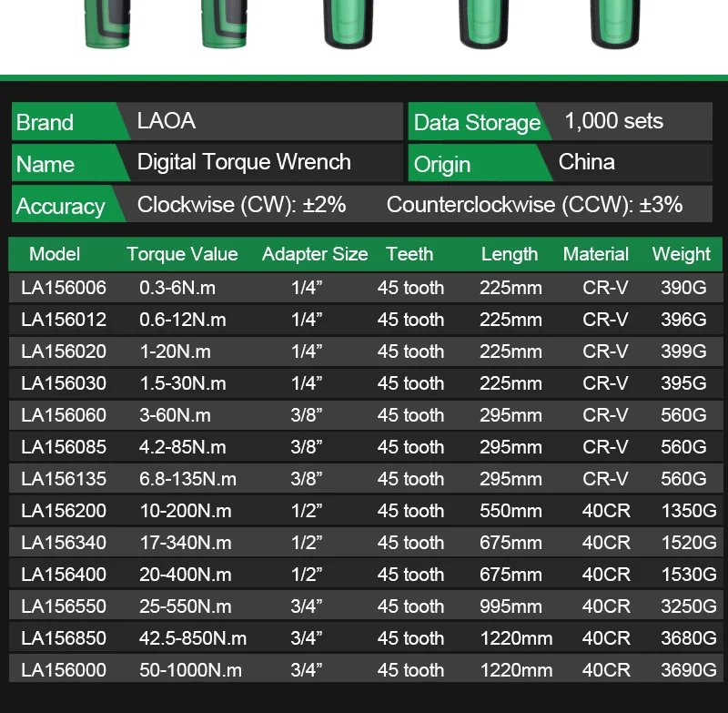This screenshot has height=713, width=728.
Task: Click torque value 0.6-12N.m
Action: pos(183,320)
